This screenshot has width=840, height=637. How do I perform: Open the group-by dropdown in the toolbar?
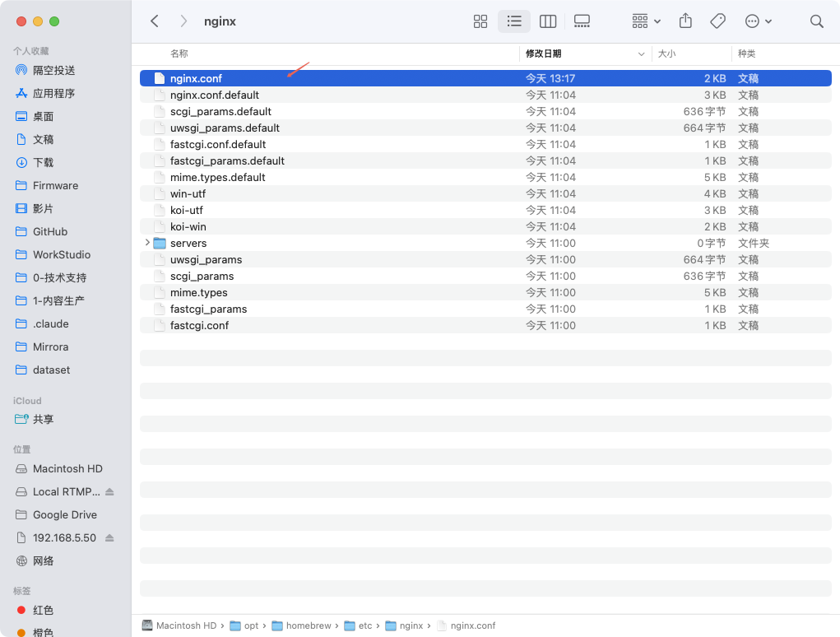coord(646,21)
